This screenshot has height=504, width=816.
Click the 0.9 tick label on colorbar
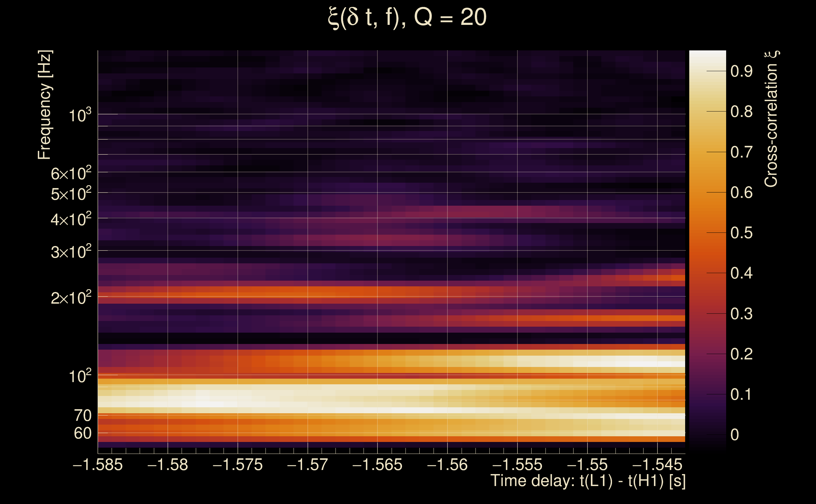741,71
